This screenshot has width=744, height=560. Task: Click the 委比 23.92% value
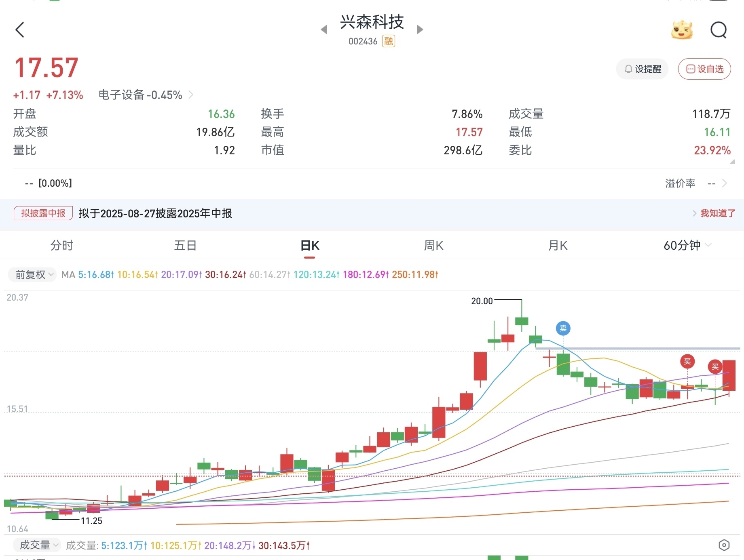pyautogui.click(x=712, y=150)
